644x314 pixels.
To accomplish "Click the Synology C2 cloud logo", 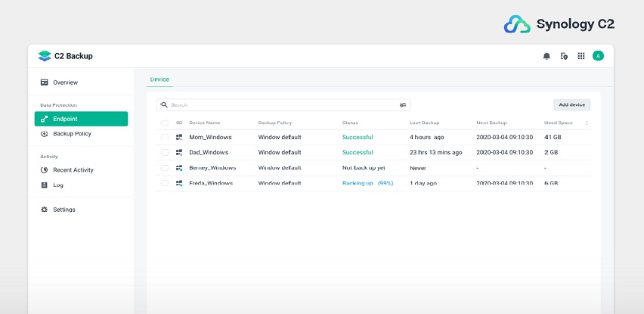I will pos(517,24).
